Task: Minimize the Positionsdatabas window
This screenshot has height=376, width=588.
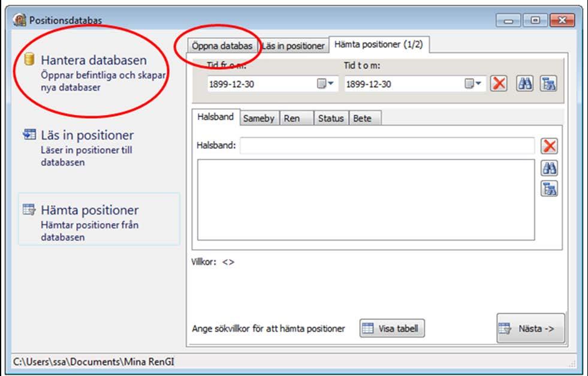Action: (x=508, y=20)
